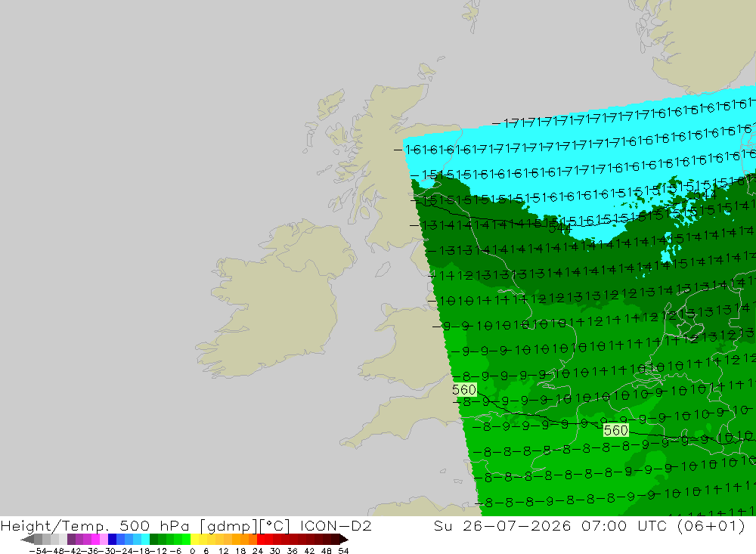Click the 560 contour label over France
756x554 pixels.
[x=615, y=430]
